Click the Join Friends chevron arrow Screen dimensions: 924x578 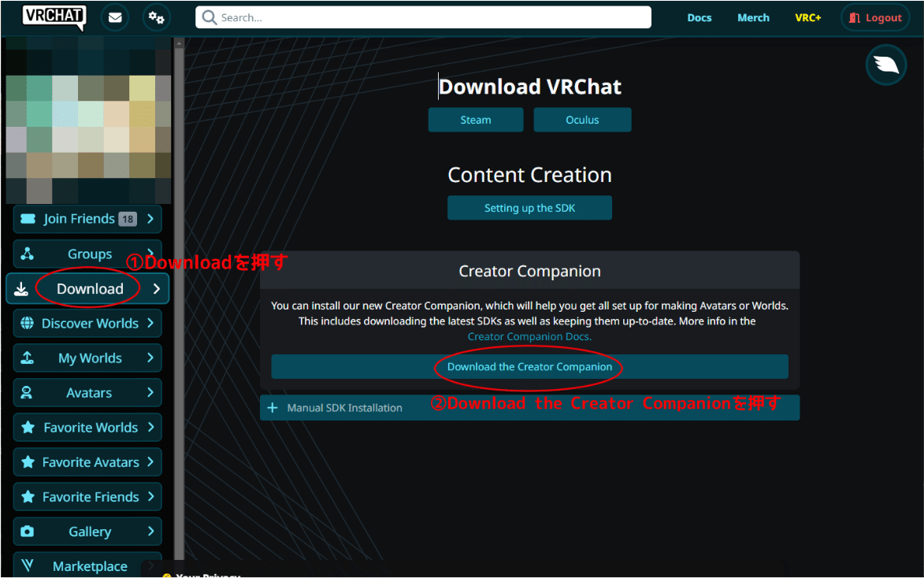click(150, 219)
